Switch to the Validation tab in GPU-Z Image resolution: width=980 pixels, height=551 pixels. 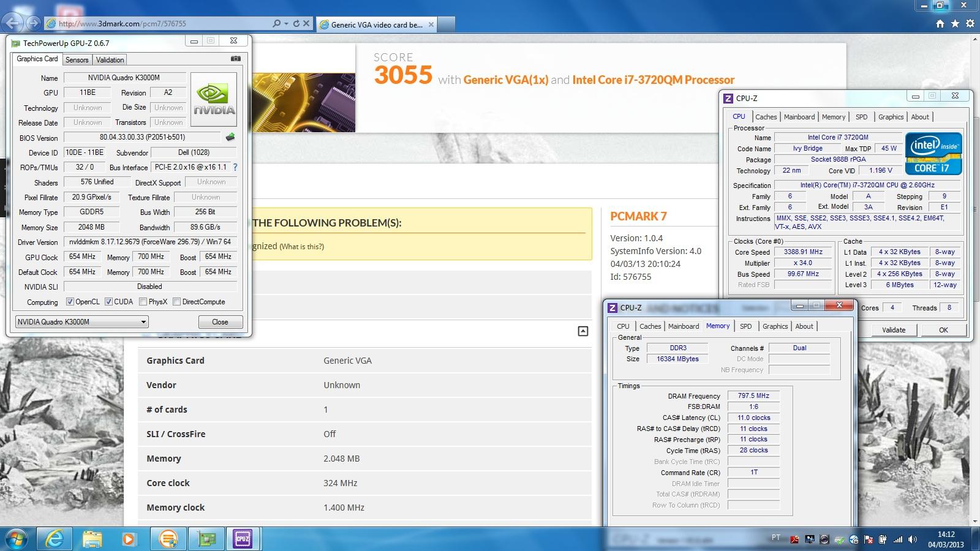(x=110, y=60)
